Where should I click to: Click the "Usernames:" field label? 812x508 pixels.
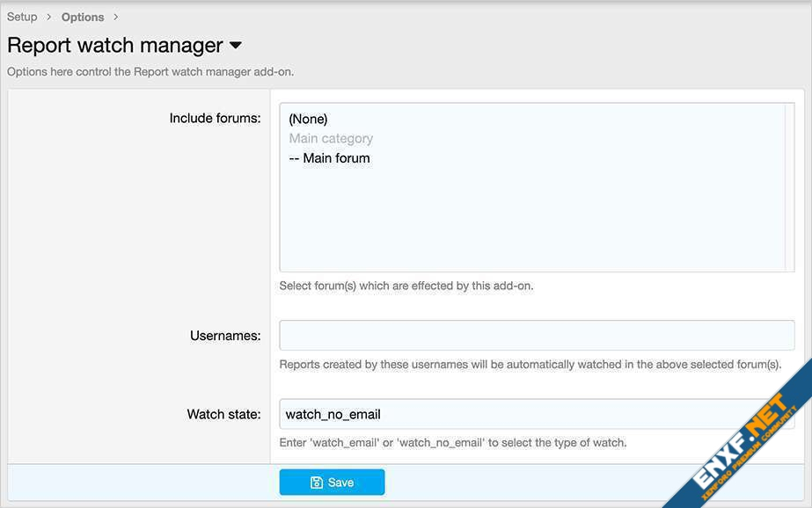[225, 336]
